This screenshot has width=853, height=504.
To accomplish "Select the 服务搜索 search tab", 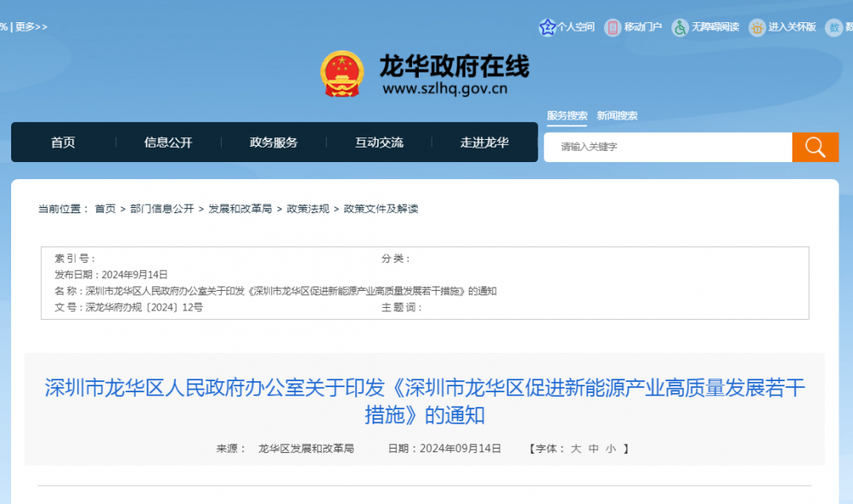I will (567, 116).
